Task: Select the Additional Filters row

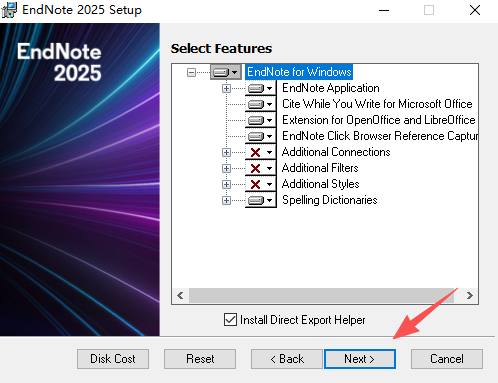Action: click(x=320, y=168)
